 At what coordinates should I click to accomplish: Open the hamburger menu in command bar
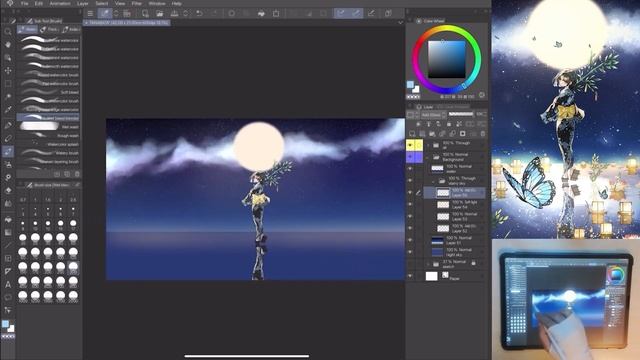[x=90, y=13]
